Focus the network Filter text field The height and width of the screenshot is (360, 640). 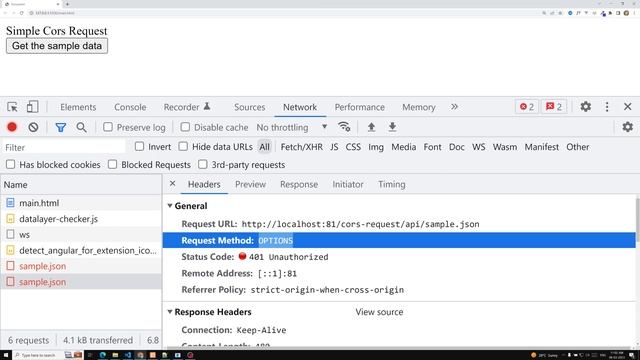click(x=64, y=147)
